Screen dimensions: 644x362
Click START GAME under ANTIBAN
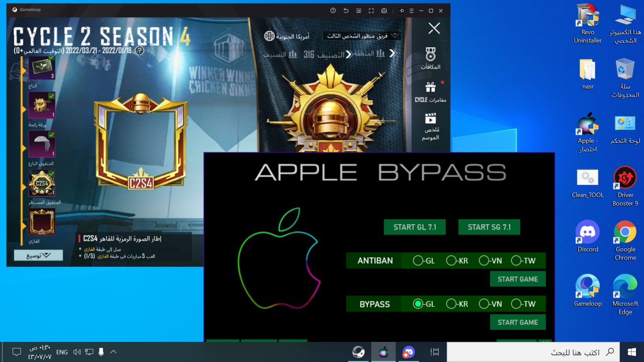click(518, 279)
